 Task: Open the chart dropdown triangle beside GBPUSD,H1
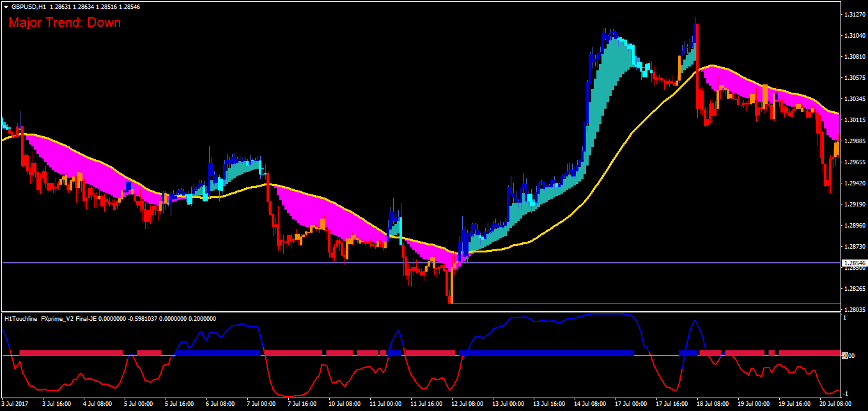coord(6,6)
